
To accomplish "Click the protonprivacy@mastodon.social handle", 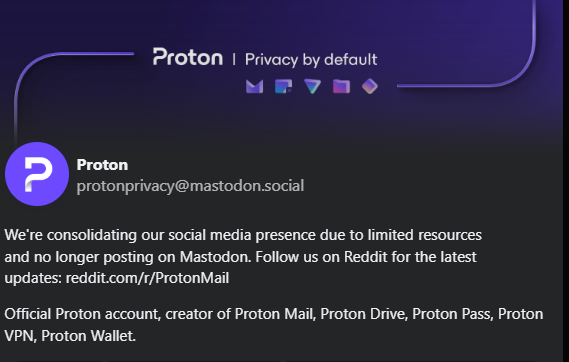I will 190,186.
